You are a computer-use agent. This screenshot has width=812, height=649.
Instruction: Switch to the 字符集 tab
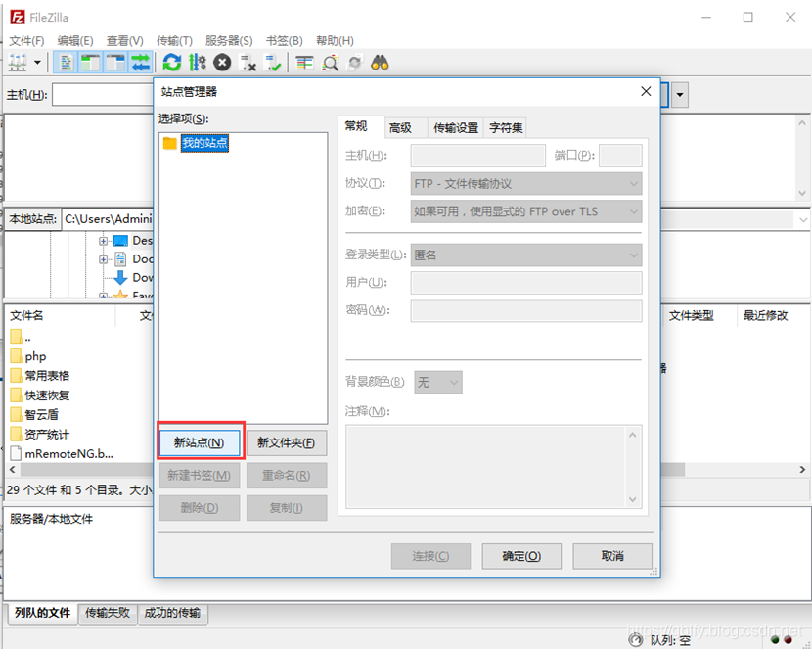click(x=506, y=128)
